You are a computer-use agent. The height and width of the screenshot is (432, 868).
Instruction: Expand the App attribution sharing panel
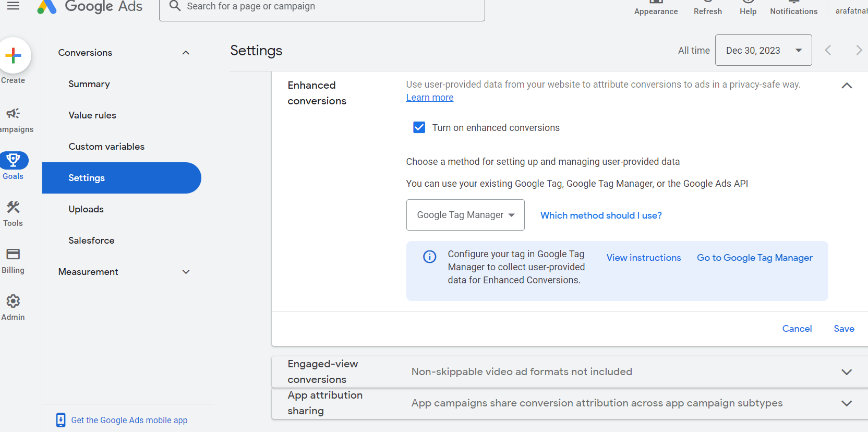[x=847, y=403]
